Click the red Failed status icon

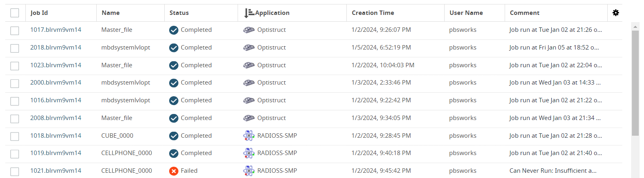click(174, 171)
